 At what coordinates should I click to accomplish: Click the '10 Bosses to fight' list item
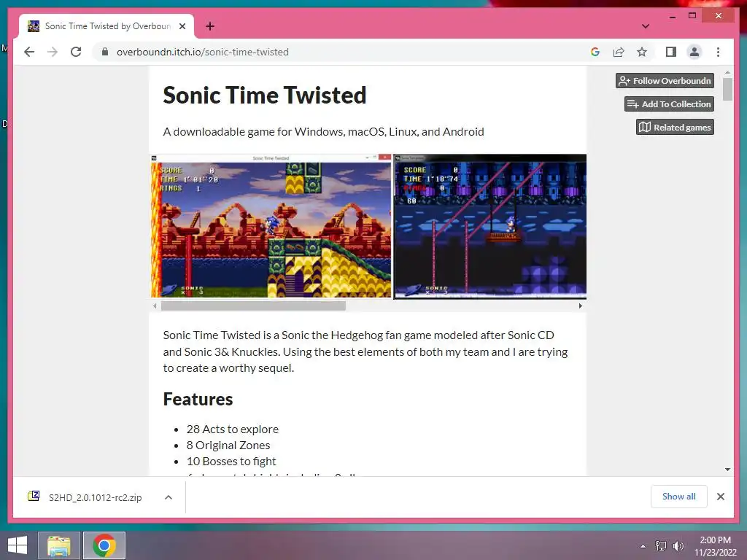pos(231,462)
